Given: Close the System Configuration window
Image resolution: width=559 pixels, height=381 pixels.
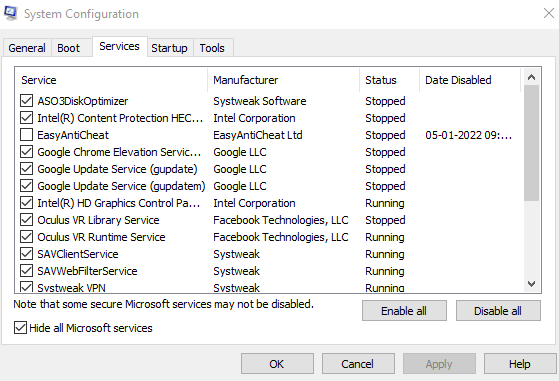Looking at the screenshot, I should coord(549,14).
